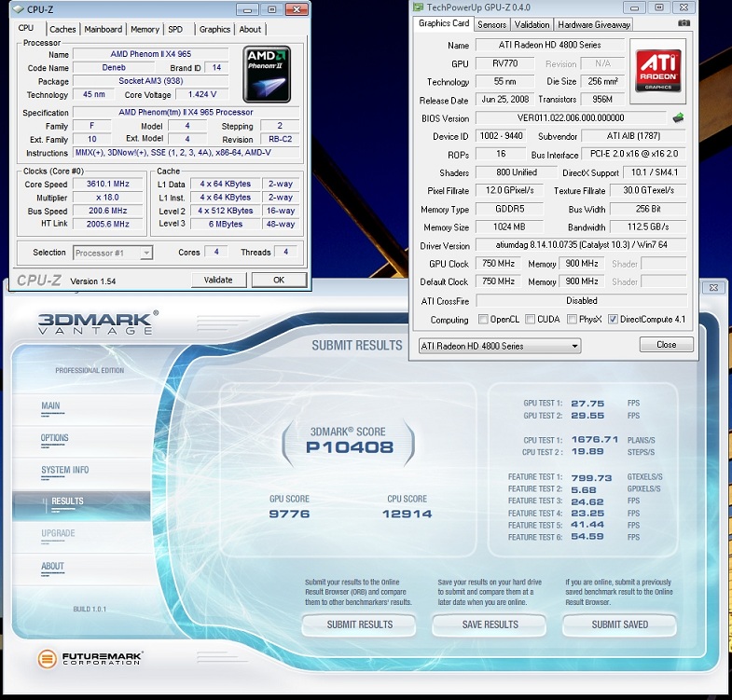
Task: Click the FEATURE TEST 6 value 54.59
Action: click(587, 537)
